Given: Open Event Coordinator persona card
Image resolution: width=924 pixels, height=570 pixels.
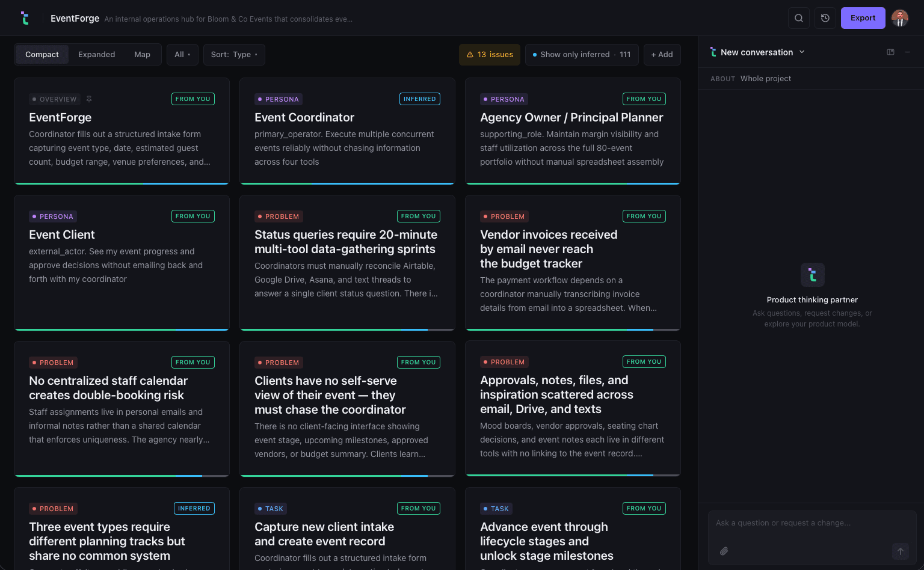Looking at the screenshot, I should click(x=347, y=131).
